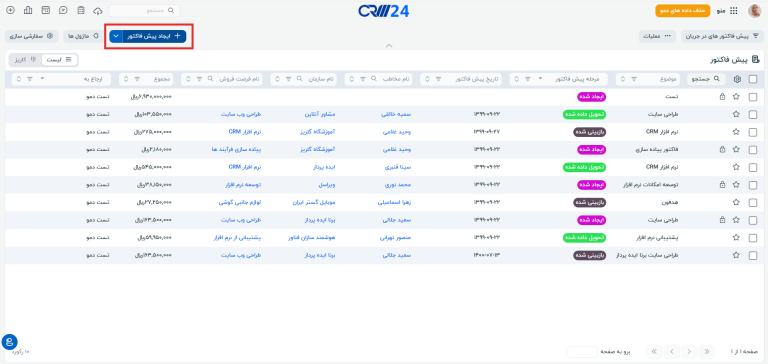Open the مرحله پیش فاکتور column filter dropdown
This screenshot has width=768, height=364.
541,79
